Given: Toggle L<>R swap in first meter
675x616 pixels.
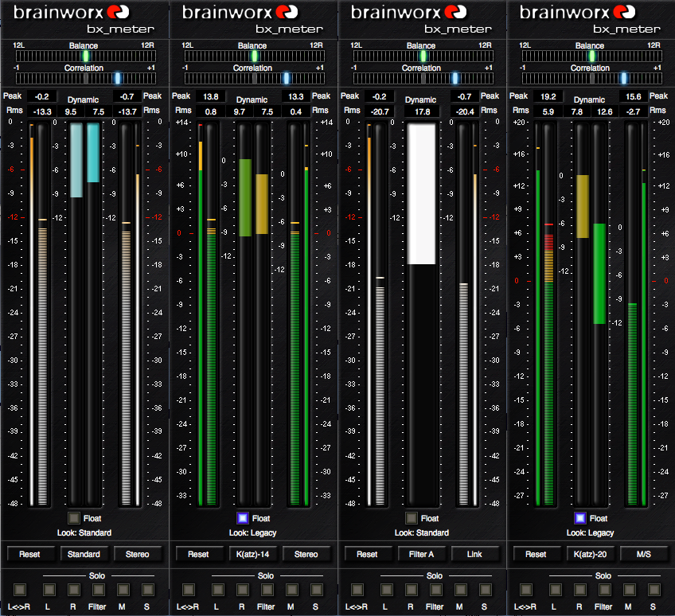Looking at the screenshot, I should pyautogui.click(x=20, y=590).
